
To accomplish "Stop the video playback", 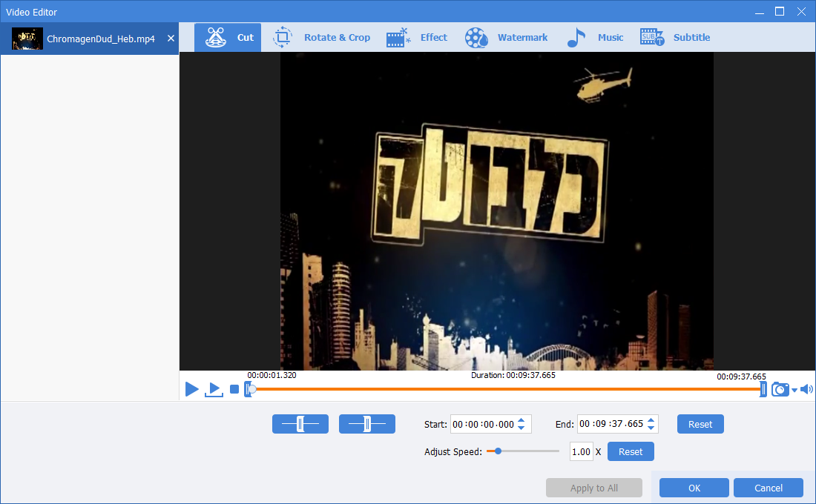I will pyautogui.click(x=234, y=389).
